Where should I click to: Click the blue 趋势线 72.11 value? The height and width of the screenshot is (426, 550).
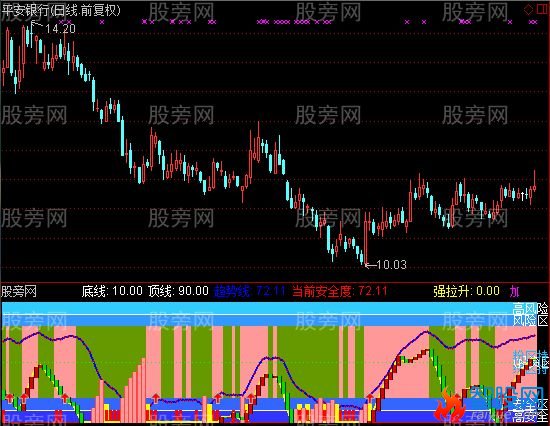pos(249,291)
